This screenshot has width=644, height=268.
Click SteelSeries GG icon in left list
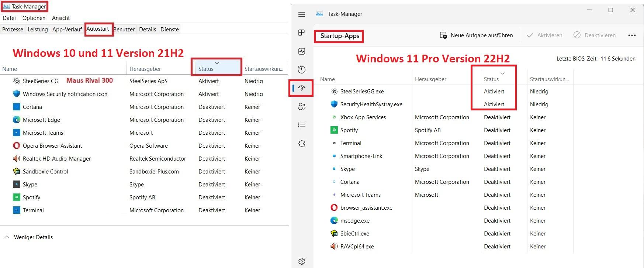pos(17,81)
